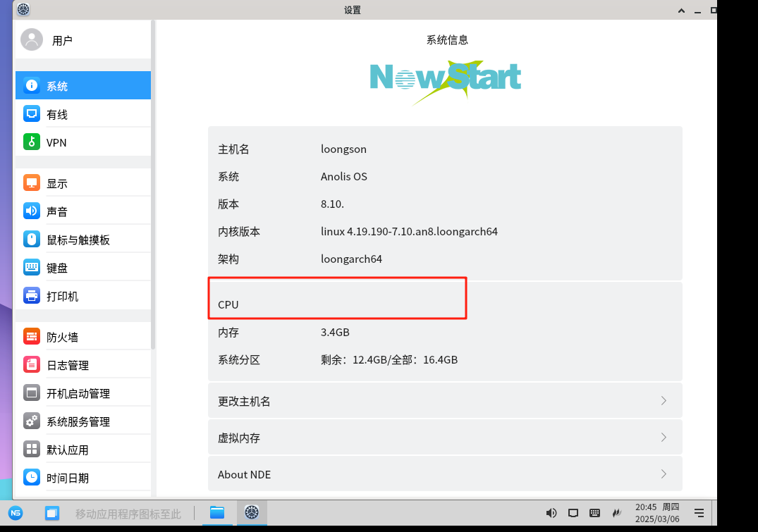The image size is (758, 532).
Task: Go to Default Applications (默认应用)
Action: click(67, 450)
